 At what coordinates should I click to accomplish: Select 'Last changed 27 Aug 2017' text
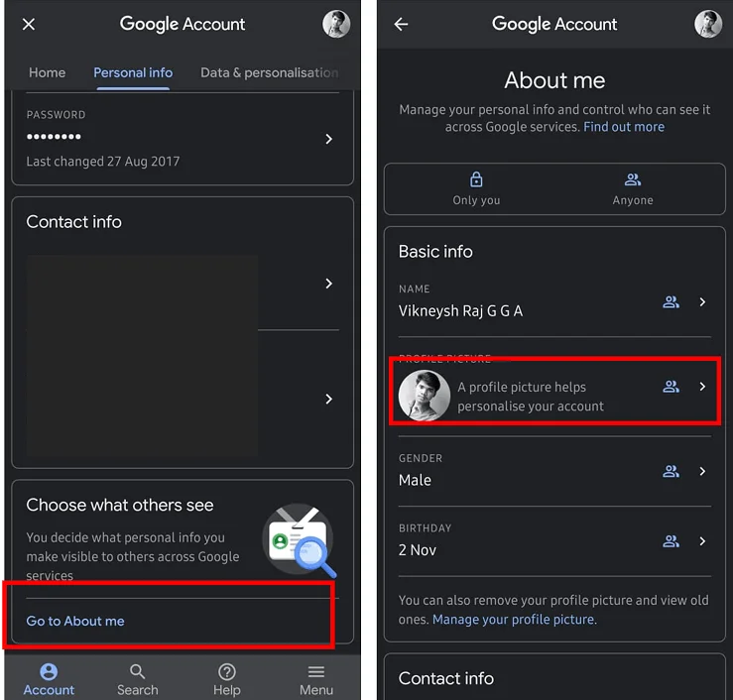coord(103,162)
